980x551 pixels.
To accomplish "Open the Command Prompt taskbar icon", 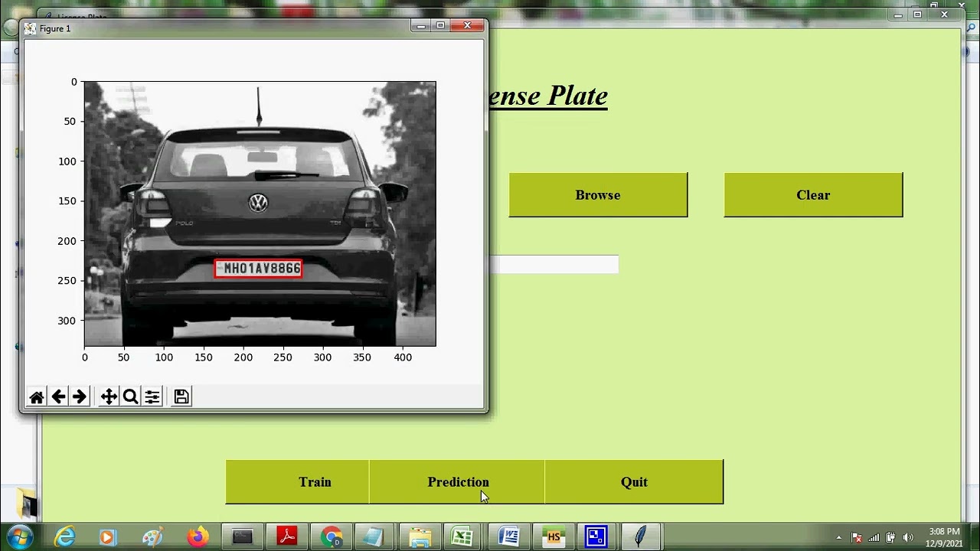I will point(243,537).
